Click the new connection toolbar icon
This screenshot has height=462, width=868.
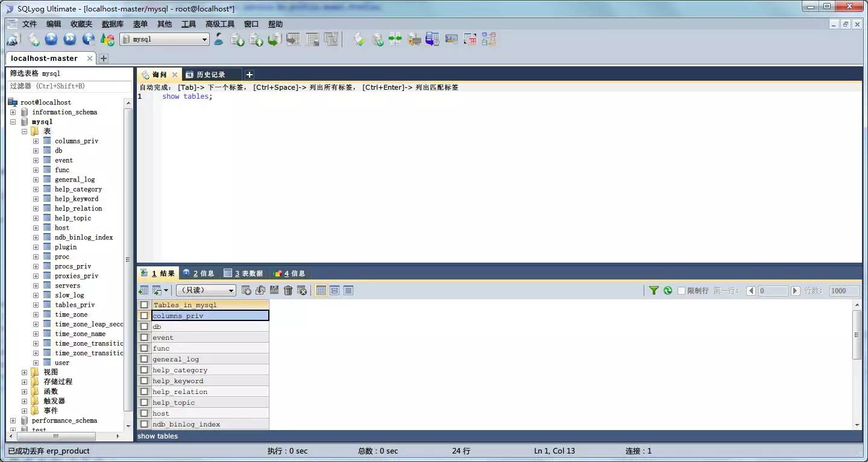(13, 39)
